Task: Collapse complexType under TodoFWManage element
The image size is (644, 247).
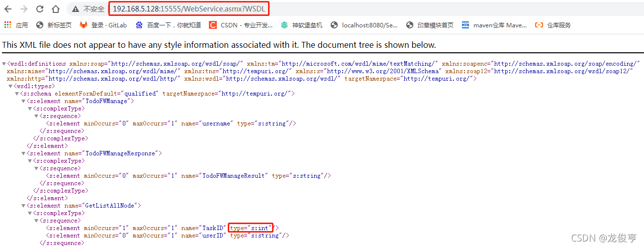Action: coord(30,109)
